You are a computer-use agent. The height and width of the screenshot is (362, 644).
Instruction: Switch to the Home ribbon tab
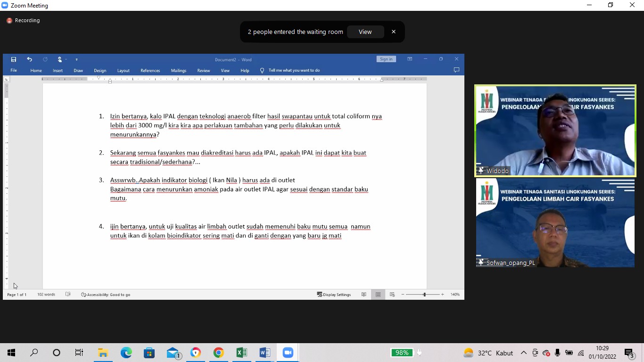[x=36, y=70]
